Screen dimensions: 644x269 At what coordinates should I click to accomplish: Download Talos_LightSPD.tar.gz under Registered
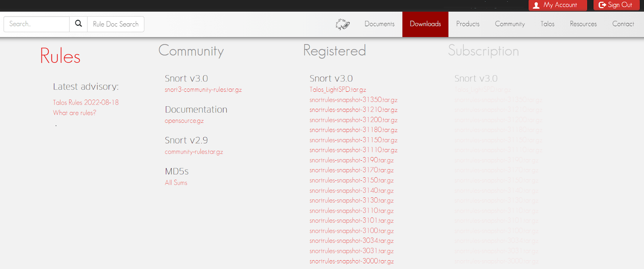(338, 90)
